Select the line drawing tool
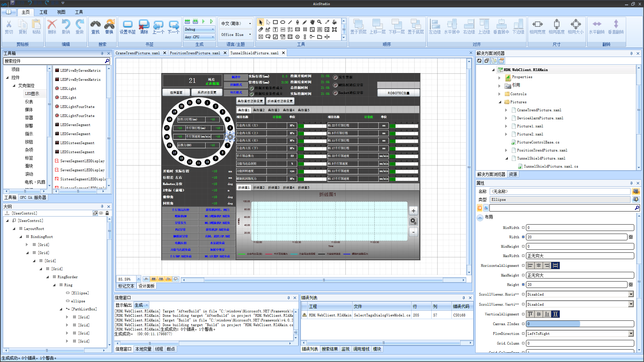Screen dimensions: 644x362 [x=290, y=22]
